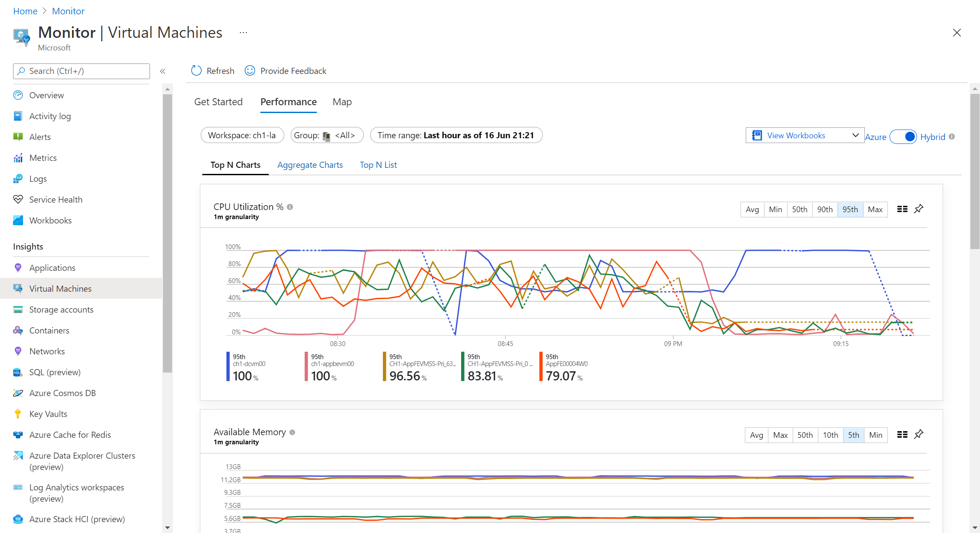
Task: Collapse the sidebar with double-chevron icon
Action: pyautogui.click(x=163, y=71)
